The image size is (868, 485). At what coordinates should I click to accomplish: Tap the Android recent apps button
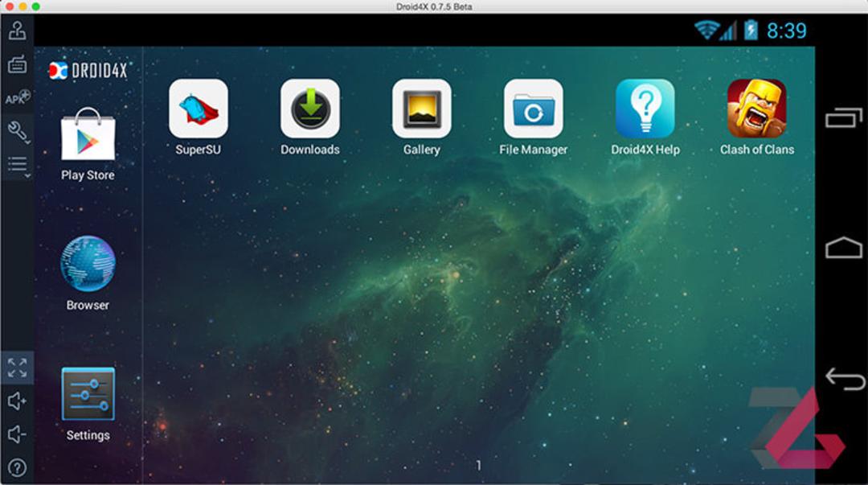point(844,118)
